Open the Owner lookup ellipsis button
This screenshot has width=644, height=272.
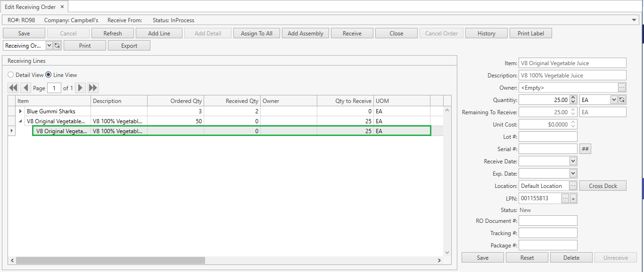pos(622,88)
